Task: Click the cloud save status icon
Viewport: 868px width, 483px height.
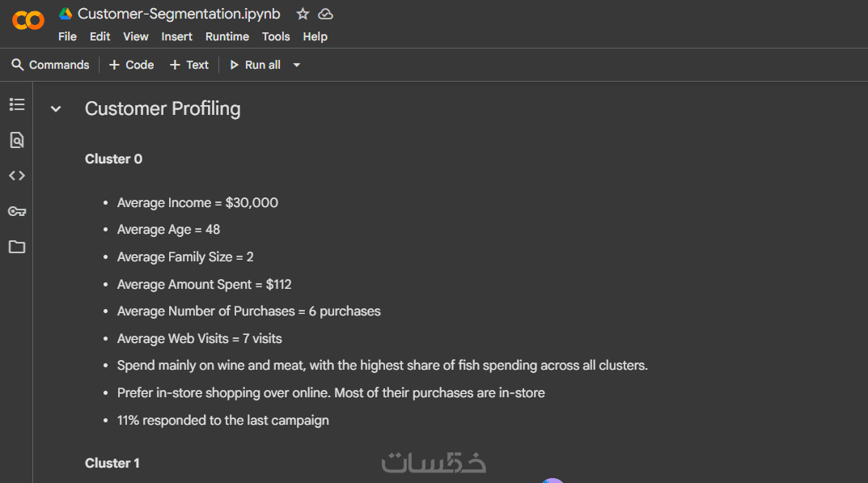Action: [x=325, y=14]
